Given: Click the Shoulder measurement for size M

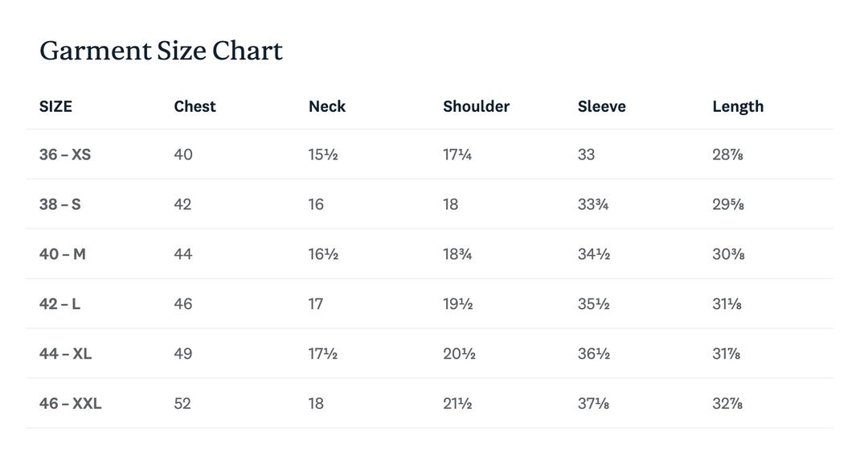Looking at the screenshot, I should pyautogui.click(x=457, y=254).
